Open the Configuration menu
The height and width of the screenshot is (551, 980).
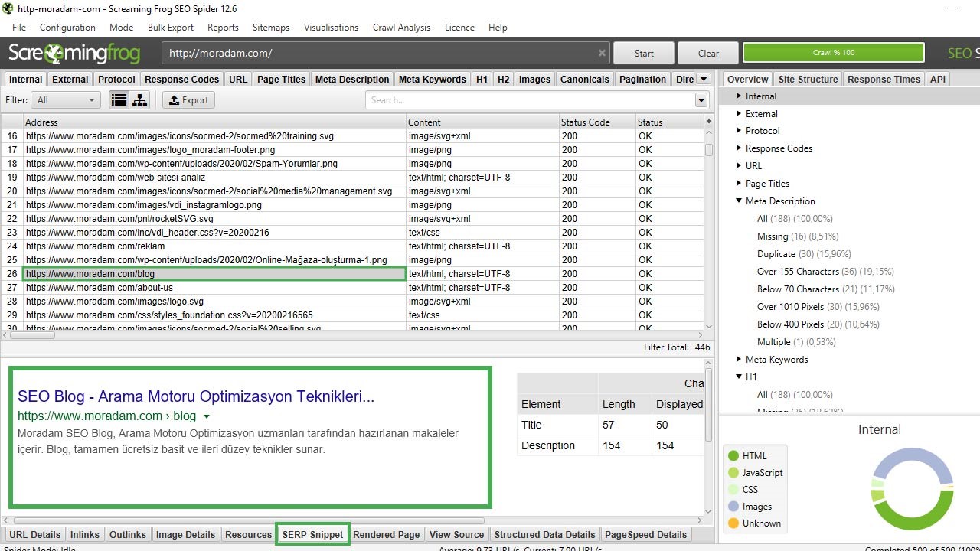click(x=67, y=28)
